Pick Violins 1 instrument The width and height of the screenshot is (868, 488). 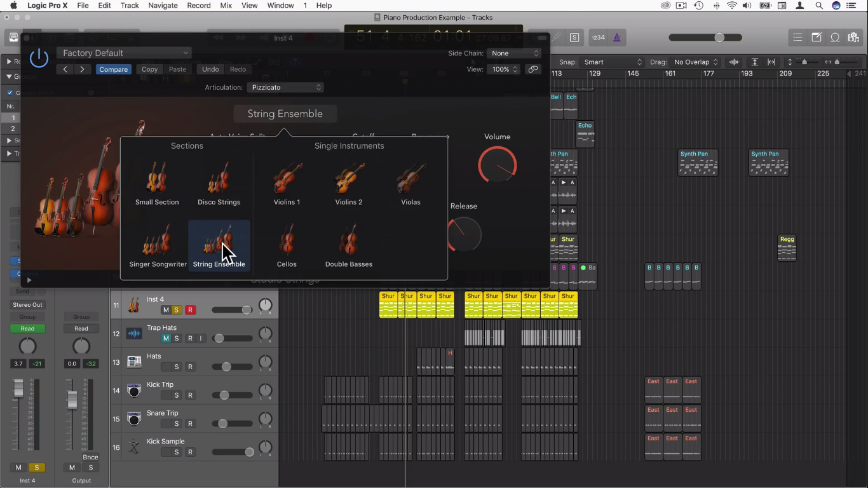coord(287,184)
